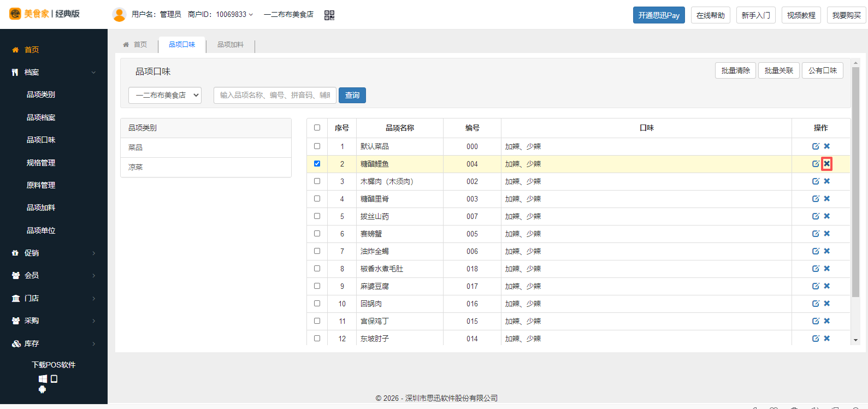
Task: Open the store selector dropdown 一二布布美食店
Action: coord(165,95)
